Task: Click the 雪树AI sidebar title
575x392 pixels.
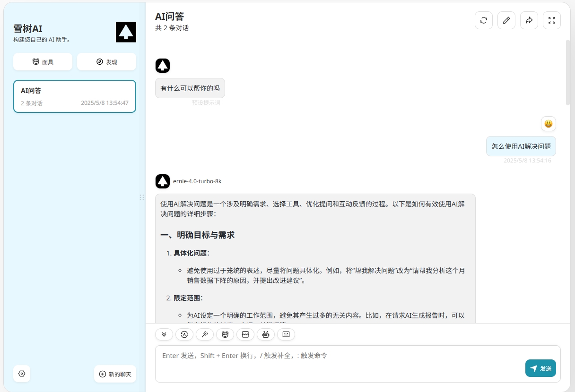Action: 28,29
